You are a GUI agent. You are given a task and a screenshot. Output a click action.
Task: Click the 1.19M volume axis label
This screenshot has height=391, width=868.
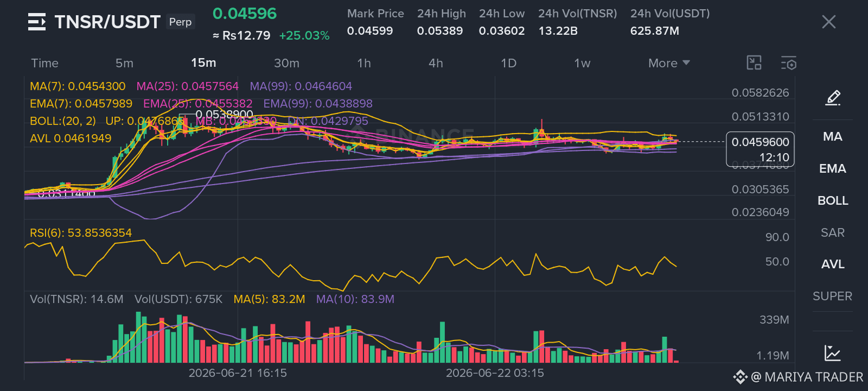tap(773, 356)
